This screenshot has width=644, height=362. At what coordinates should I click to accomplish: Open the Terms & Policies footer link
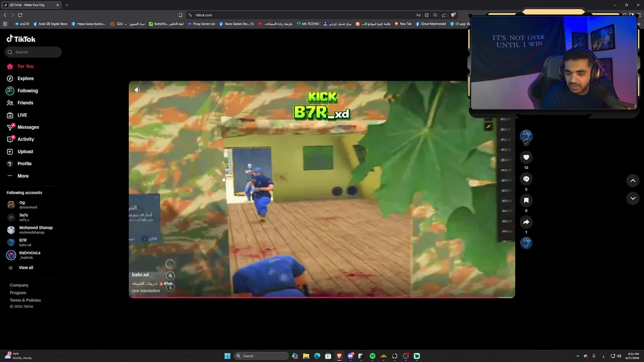click(x=25, y=300)
